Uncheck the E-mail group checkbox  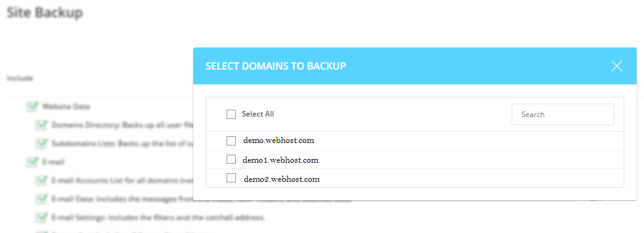[32, 162]
